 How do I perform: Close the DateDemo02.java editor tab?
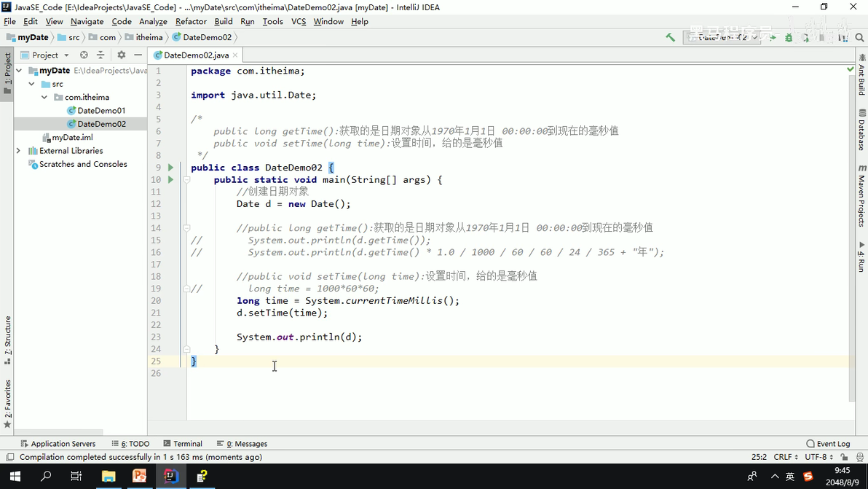pos(235,55)
